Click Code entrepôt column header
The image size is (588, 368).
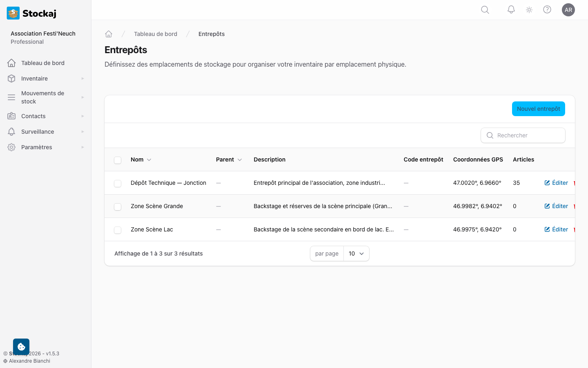pyautogui.click(x=423, y=159)
